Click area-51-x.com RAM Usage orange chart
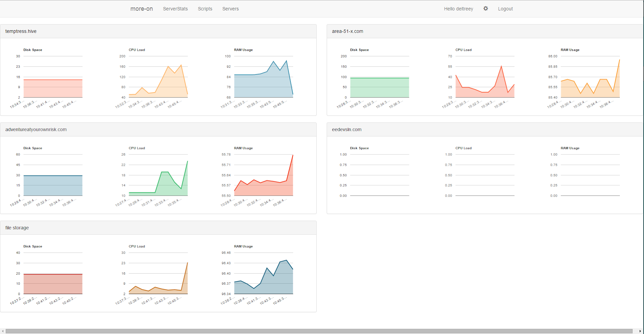Viewport: 644px width, 334px height. click(x=590, y=77)
